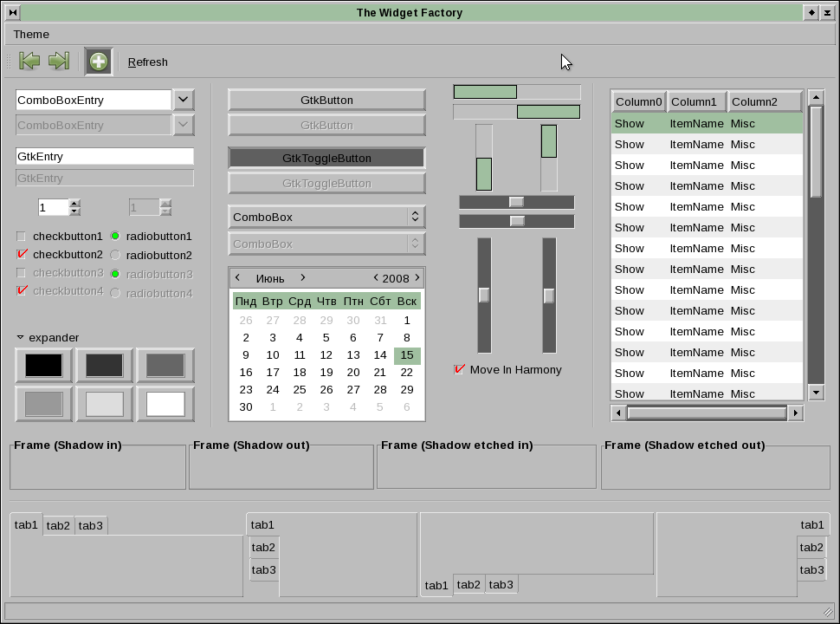Click the pressed GtkToggleButton

(x=326, y=158)
